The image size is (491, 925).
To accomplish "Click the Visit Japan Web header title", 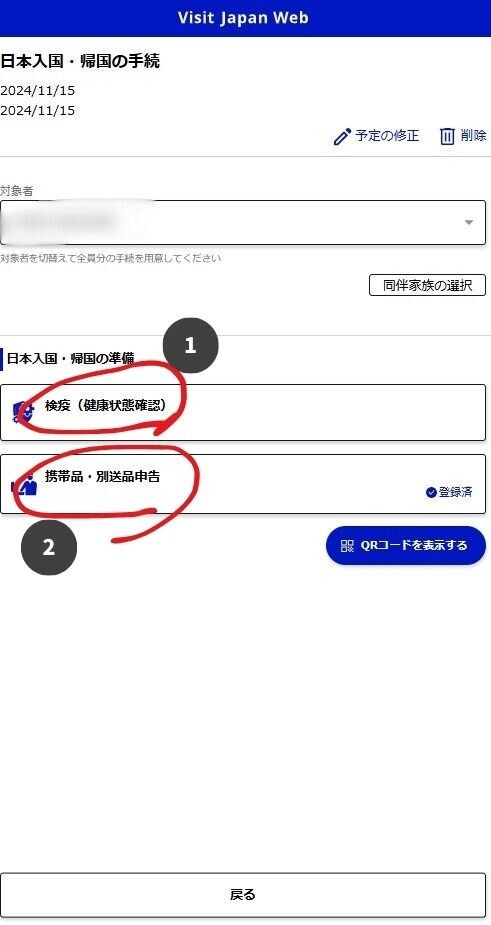I will (243, 18).
